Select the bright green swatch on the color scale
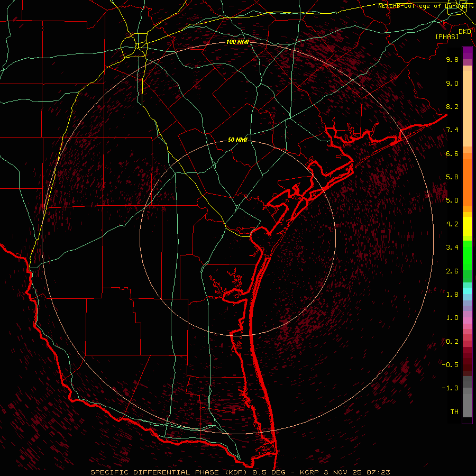476x476 pixels. click(467, 255)
